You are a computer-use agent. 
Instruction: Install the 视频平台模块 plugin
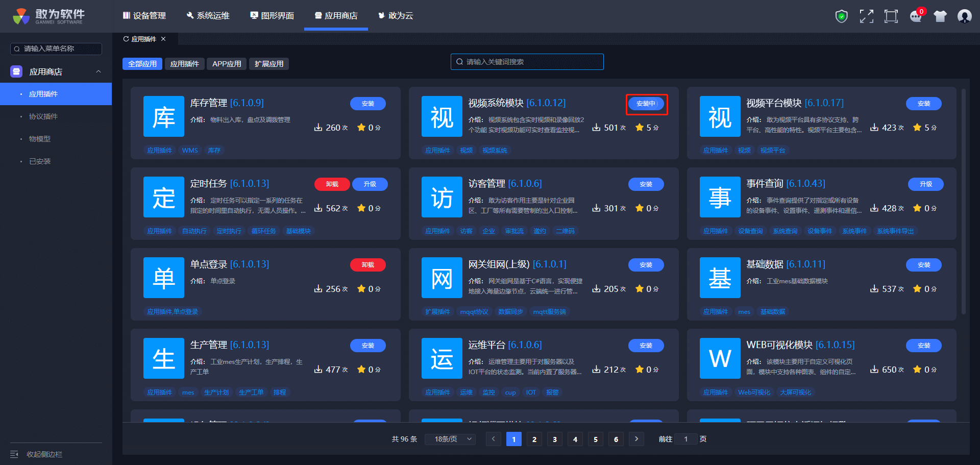point(924,104)
